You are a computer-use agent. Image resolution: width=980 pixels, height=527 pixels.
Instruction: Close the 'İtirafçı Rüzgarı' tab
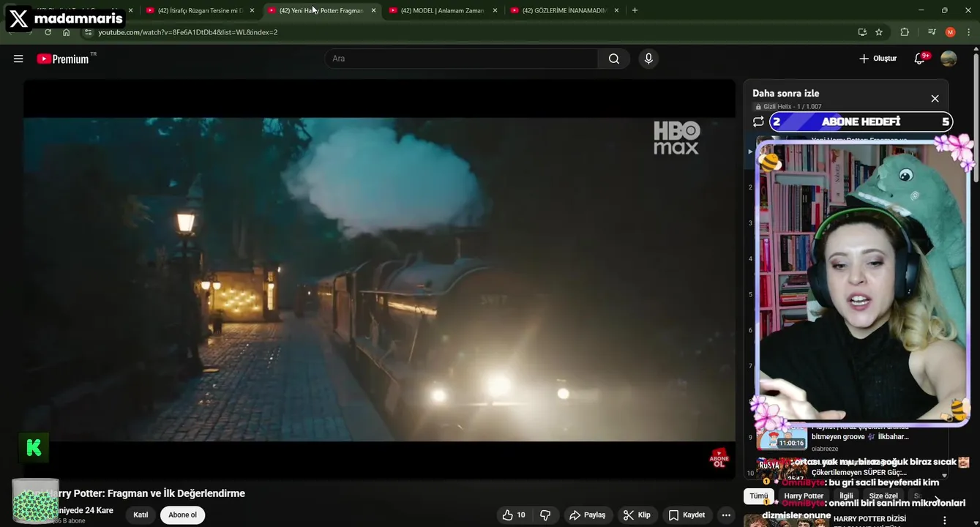click(252, 10)
